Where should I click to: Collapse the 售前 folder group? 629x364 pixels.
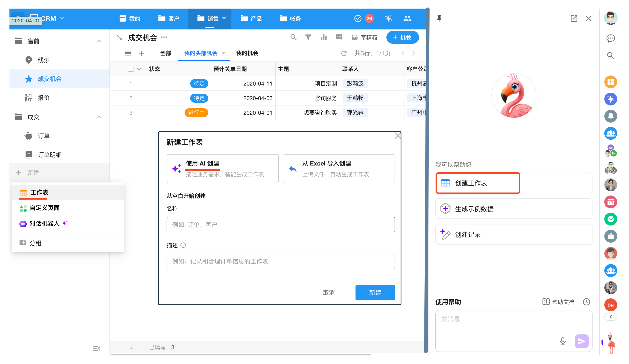(99, 41)
